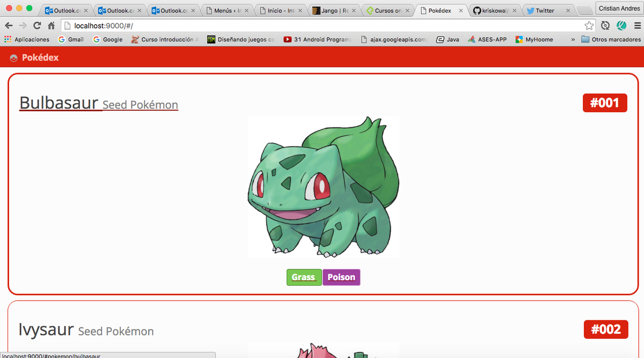Close the Twitter tab
Image resolution: width=644 pixels, height=358 pixels.
[x=568, y=10]
